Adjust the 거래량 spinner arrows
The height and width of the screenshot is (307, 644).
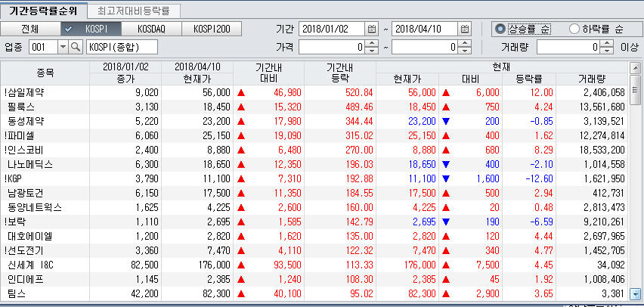pyautogui.click(x=607, y=48)
